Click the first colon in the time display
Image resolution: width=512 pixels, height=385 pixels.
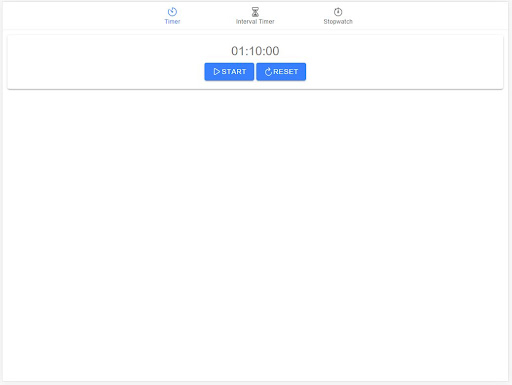pyautogui.click(x=247, y=52)
